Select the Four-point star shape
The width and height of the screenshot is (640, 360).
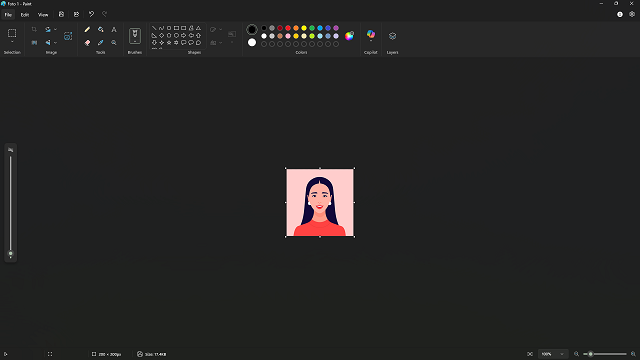coord(162,42)
